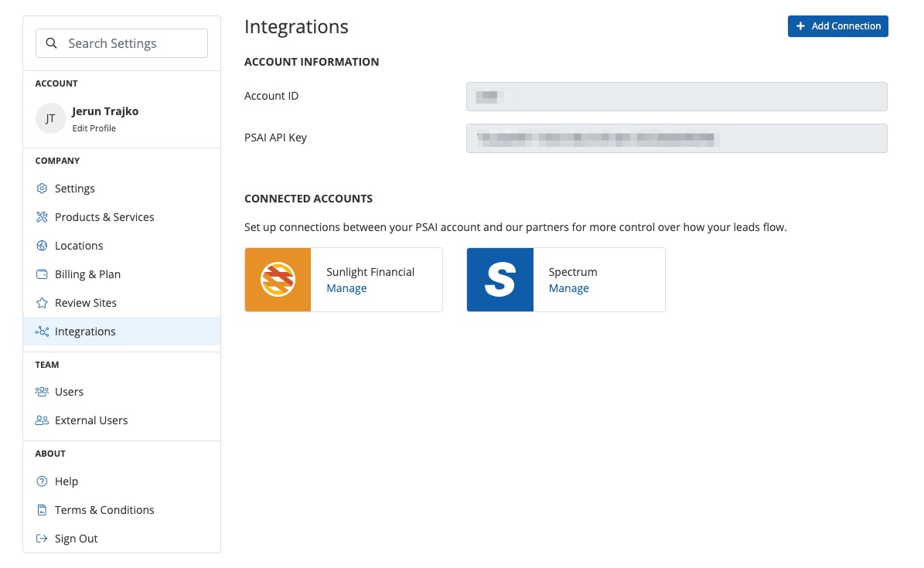Click the Products & Services tools icon
Screen dimensions: 924x568
42,217
